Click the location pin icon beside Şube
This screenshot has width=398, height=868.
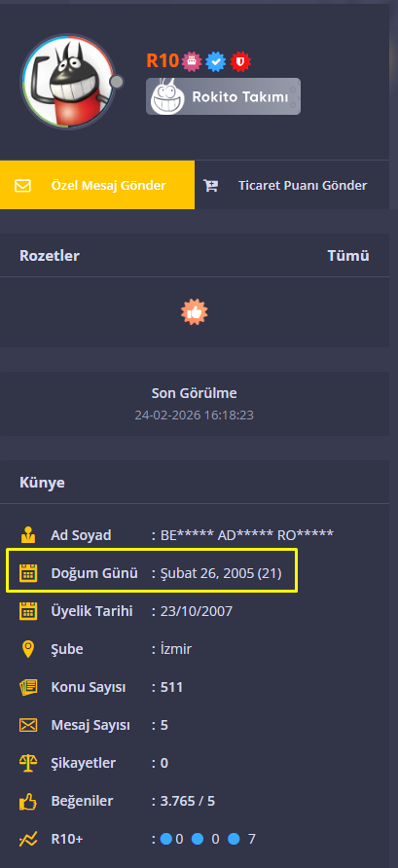click(28, 649)
